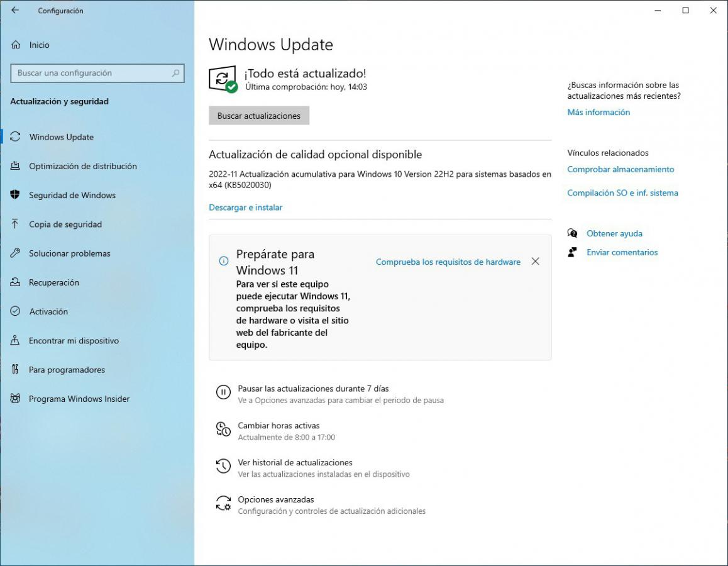Go to Copia de seguridad page

(65, 225)
